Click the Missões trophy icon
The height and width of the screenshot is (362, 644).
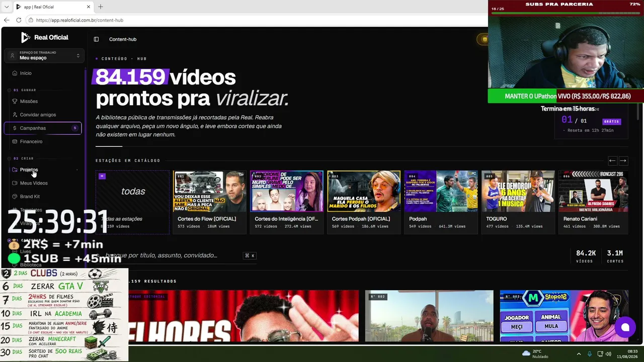[15, 102]
